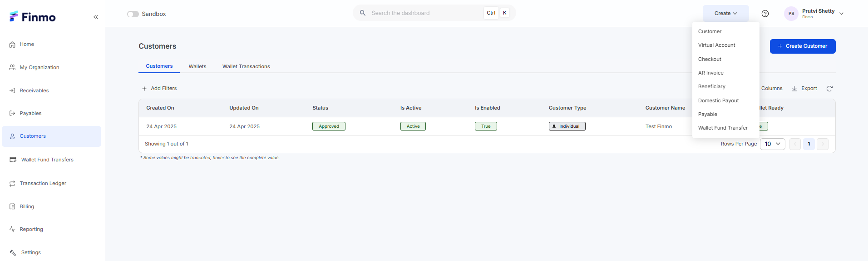Open the Create dropdown button

(725, 14)
